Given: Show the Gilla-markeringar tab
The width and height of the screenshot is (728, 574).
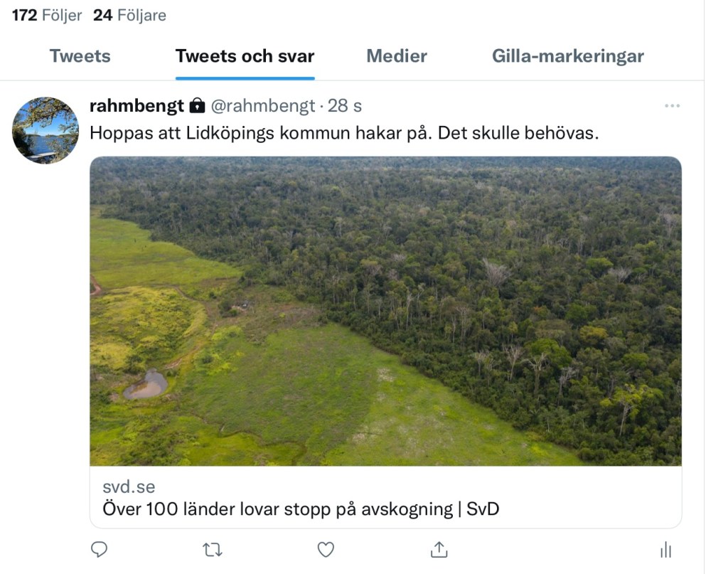Looking at the screenshot, I should point(567,56).
